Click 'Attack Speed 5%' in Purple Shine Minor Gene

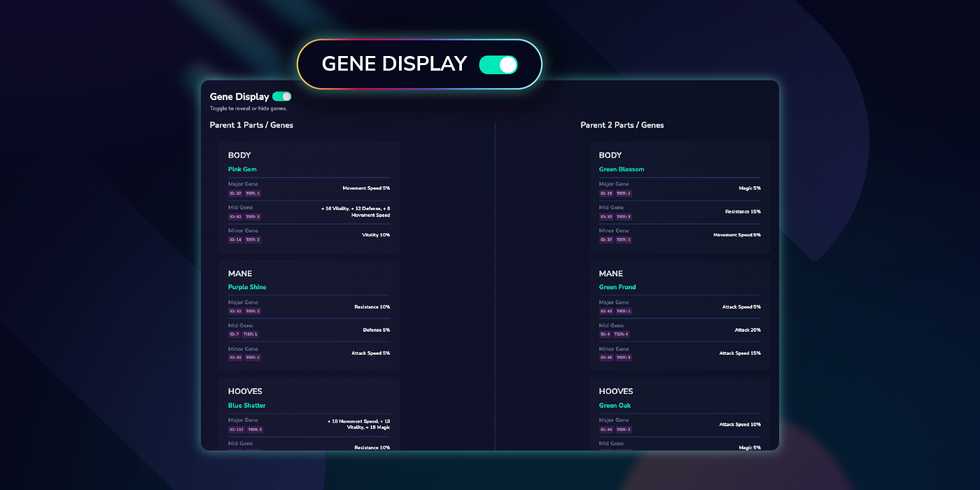(371, 353)
